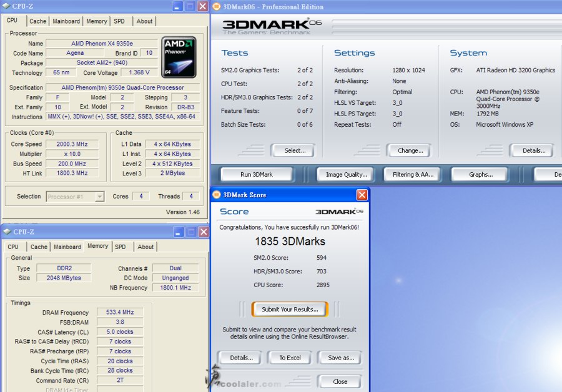The height and width of the screenshot is (392, 562).
Task: Open Filtering & AA... options
Action: pyautogui.click(x=413, y=175)
